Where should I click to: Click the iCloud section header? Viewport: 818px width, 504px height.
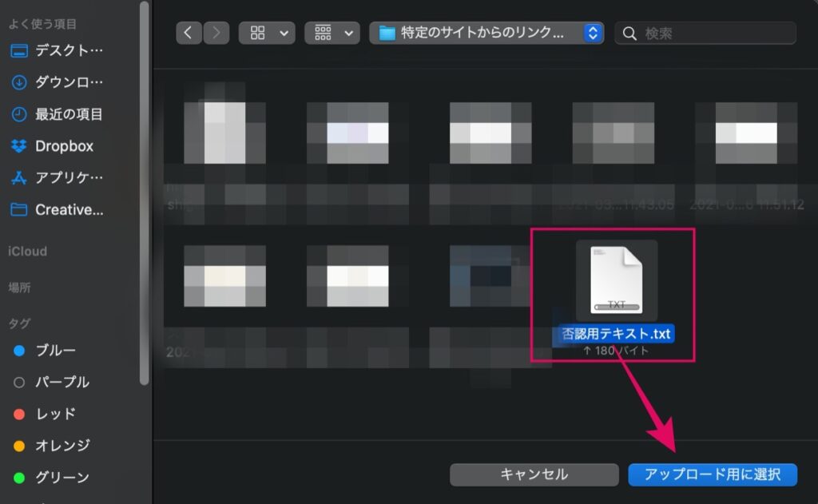(27, 252)
